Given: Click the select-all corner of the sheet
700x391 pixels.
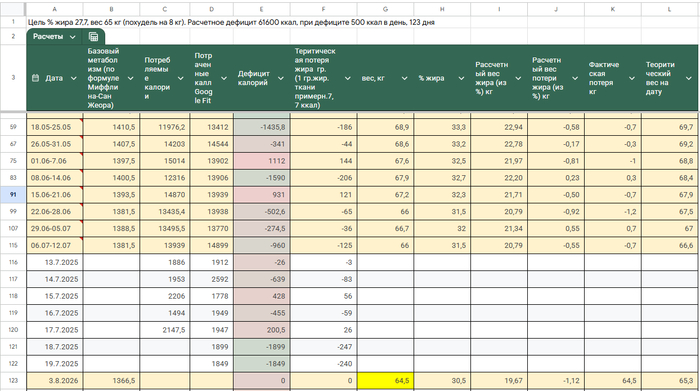Looking at the screenshot, I should click(12, 9).
